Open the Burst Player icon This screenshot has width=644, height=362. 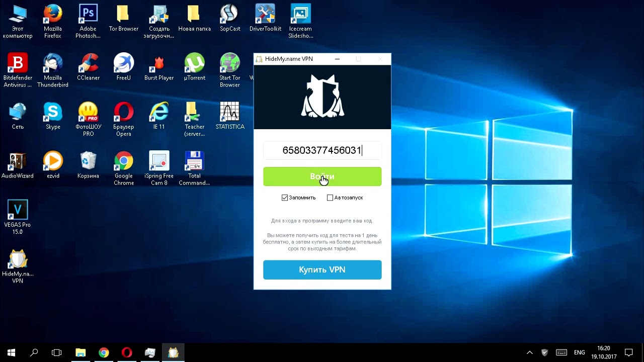click(159, 67)
